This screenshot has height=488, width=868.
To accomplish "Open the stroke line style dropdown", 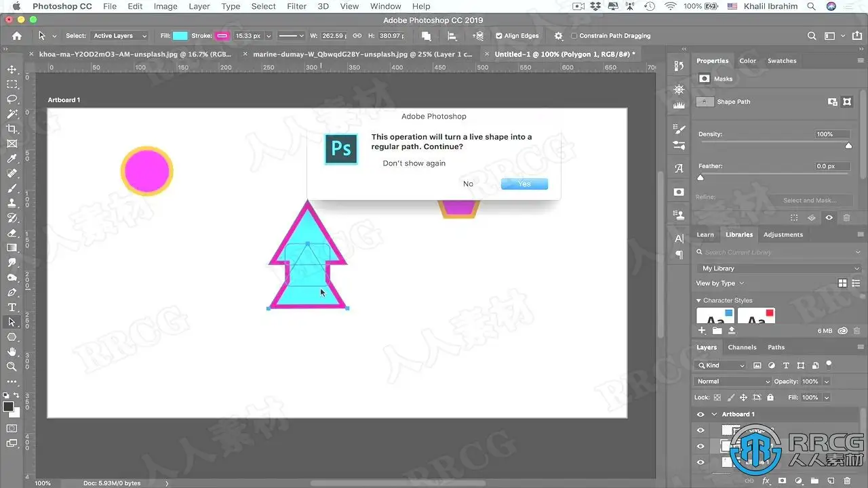I will click(292, 36).
